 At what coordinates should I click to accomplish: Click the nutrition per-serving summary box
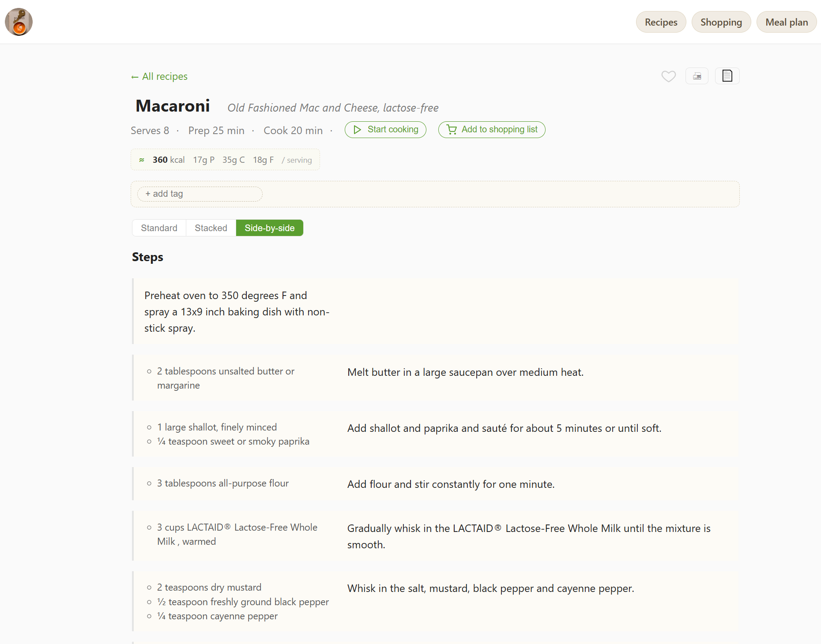click(225, 160)
